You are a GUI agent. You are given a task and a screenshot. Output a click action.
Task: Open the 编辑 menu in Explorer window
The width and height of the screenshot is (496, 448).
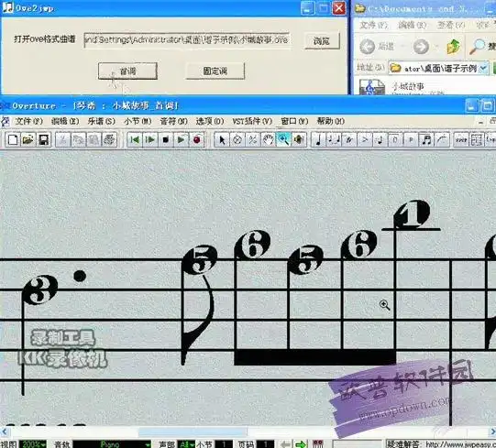(x=413, y=25)
